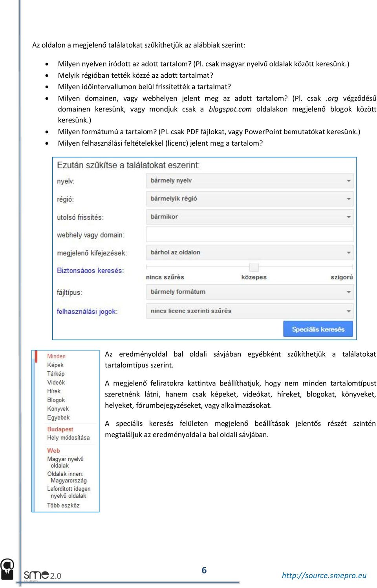This screenshot has width=377, height=588.
Task: Click 'Magyar nyelvű oldalak' filter
Action: [x=65, y=462]
